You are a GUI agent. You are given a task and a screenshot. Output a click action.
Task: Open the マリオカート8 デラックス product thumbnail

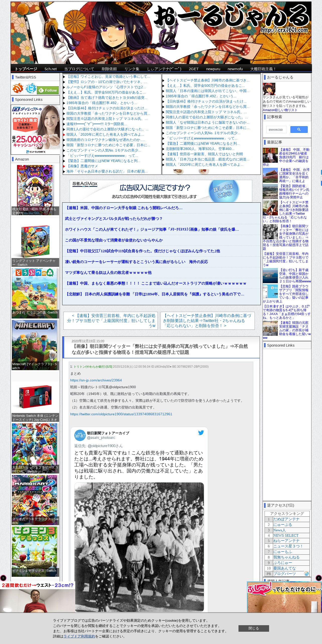tap(35, 500)
